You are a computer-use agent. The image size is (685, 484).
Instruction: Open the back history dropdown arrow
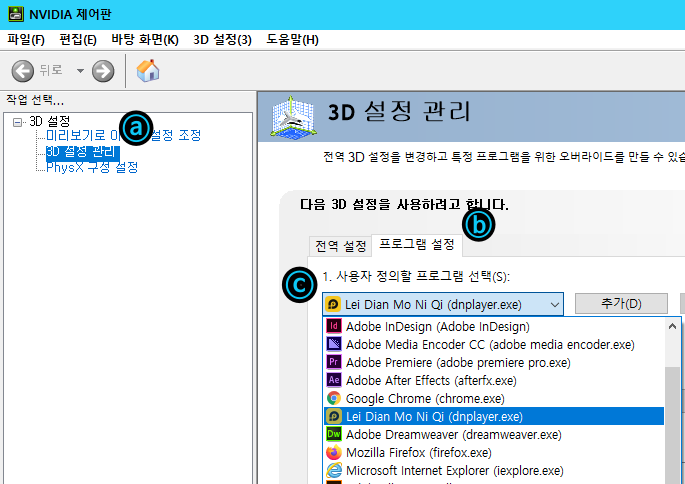click(x=80, y=71)
